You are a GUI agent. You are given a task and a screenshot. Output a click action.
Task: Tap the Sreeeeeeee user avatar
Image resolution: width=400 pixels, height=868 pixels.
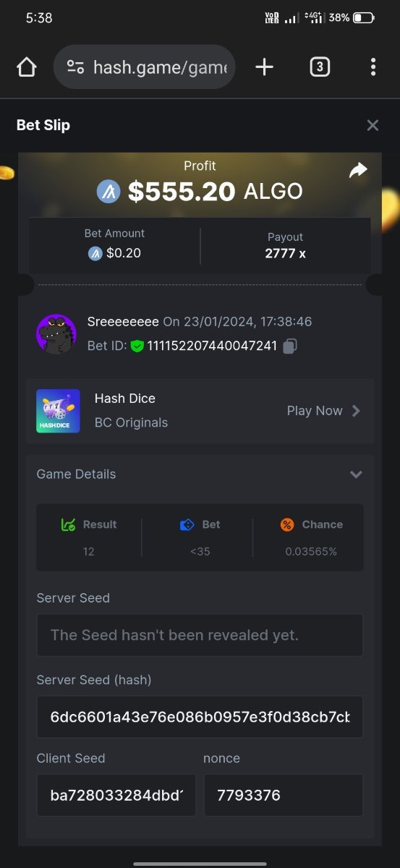(x=56, y=334)
